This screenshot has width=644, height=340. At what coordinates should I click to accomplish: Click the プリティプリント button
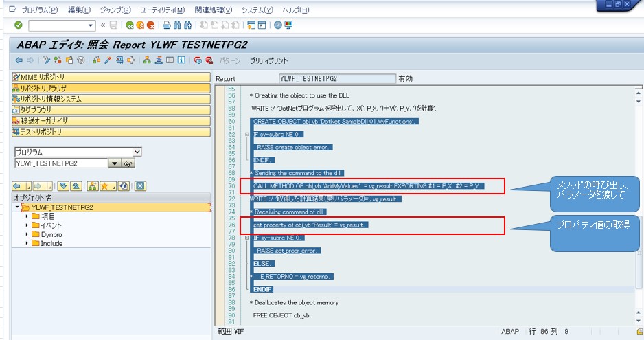click(x=268, y=61)
